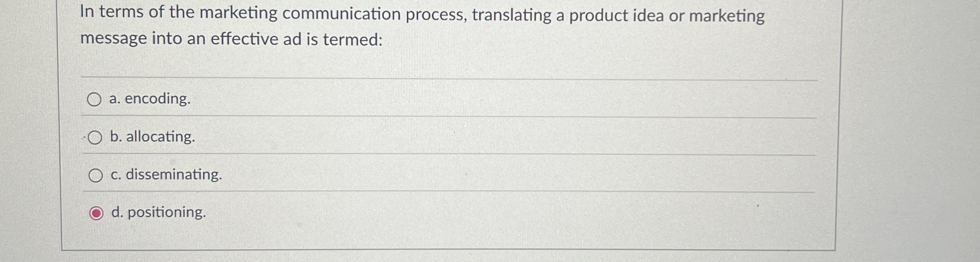Click the filled radio button for d. positioning
The image size is (980, 262).
pos(96,213)
